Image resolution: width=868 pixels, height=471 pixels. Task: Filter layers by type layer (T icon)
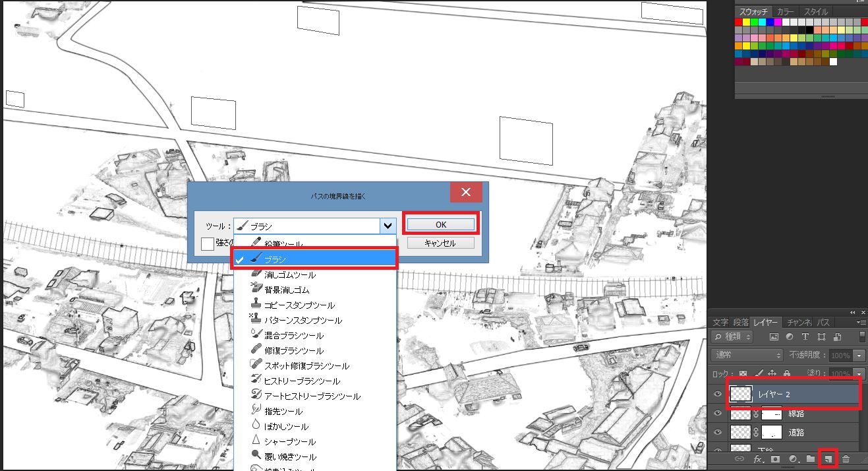pyautogui.click(x=805, y=336)
